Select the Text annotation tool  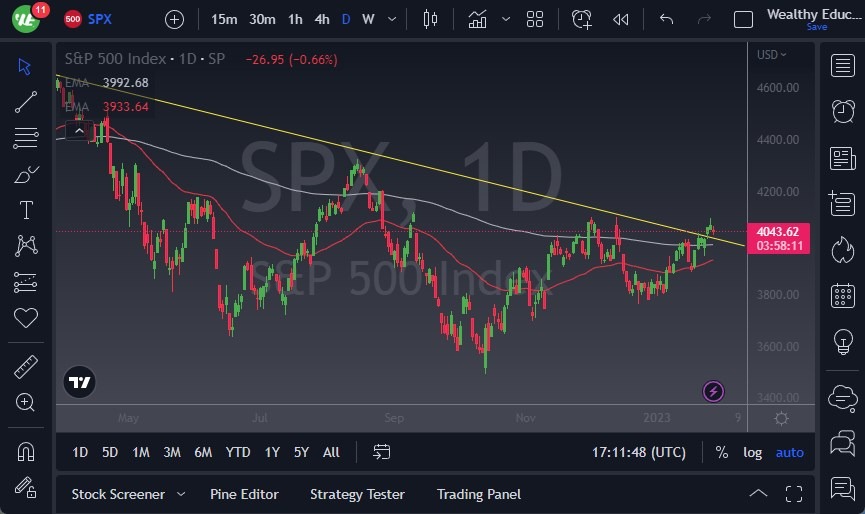pyautogui.click(x=26, y=210)
